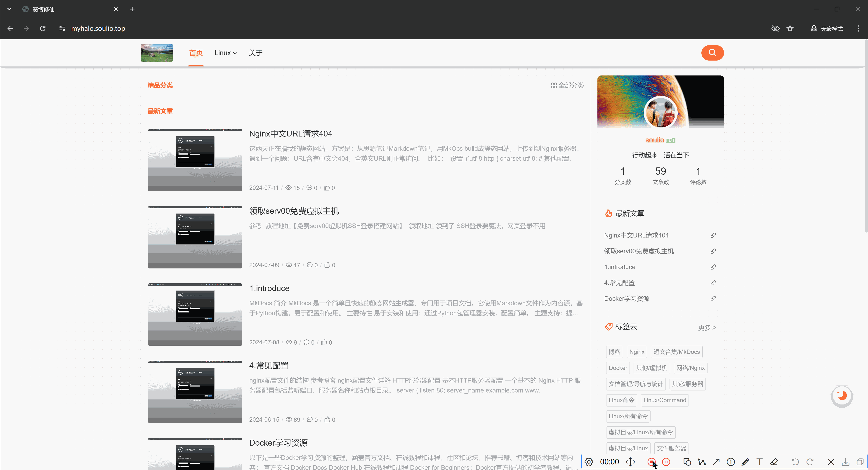868x470 pixels.
Task: Open the recording toolbar settings gear
Action: pyautogui.click(x=589, y=462)
